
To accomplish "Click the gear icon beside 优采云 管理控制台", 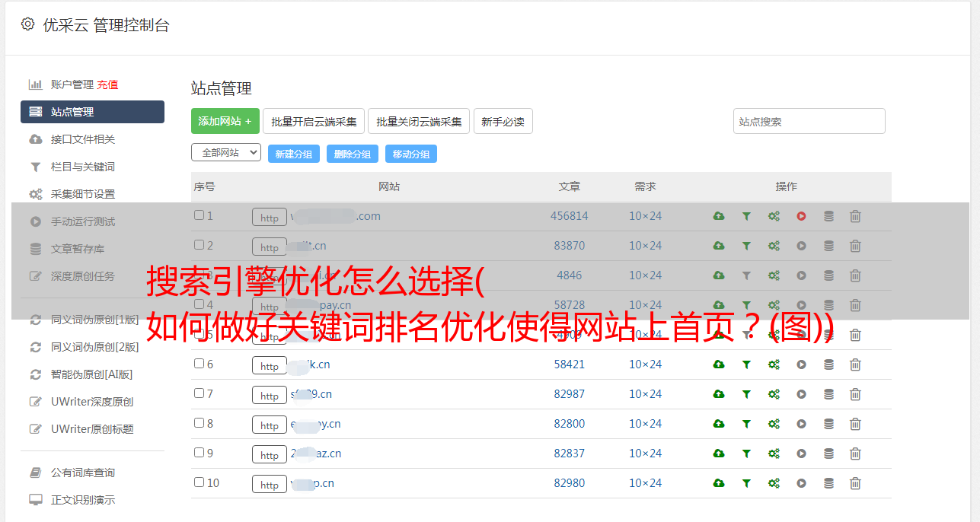I will [x=28, y=24].
